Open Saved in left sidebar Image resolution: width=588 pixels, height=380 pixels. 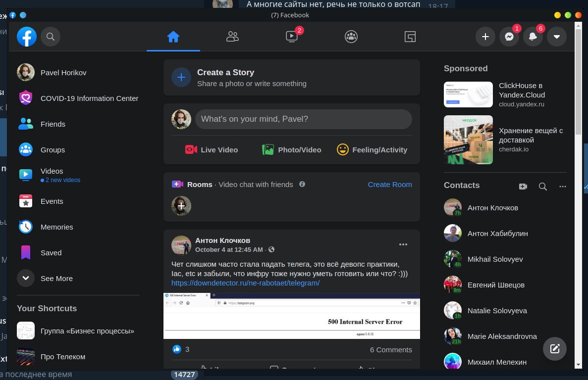coord(78,253)
